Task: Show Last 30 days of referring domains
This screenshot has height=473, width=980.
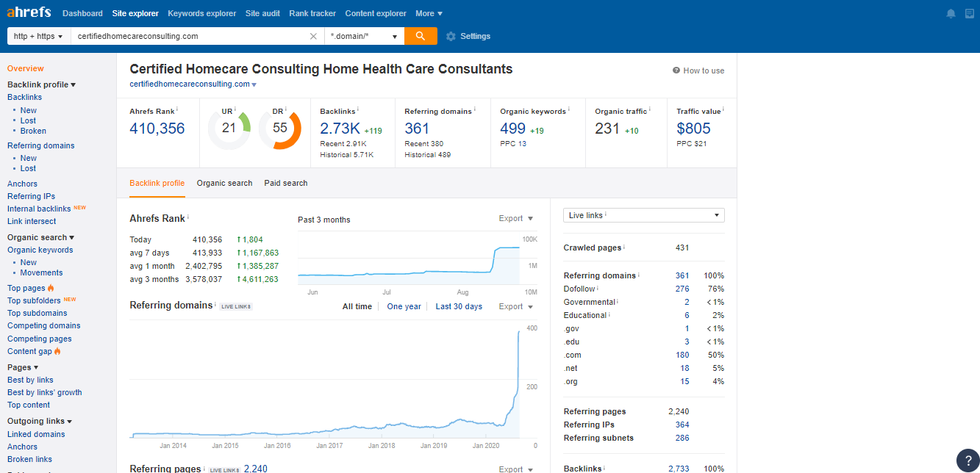Action: click(x=459, y=306)
